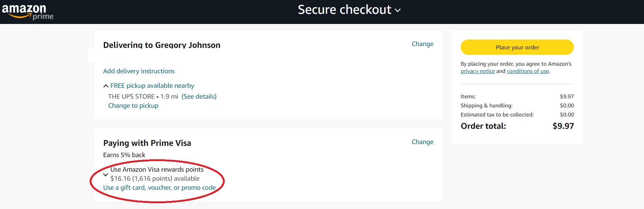
Task: Use a gift card, voucher, or promo code
Action: click(x=159, y=188)
